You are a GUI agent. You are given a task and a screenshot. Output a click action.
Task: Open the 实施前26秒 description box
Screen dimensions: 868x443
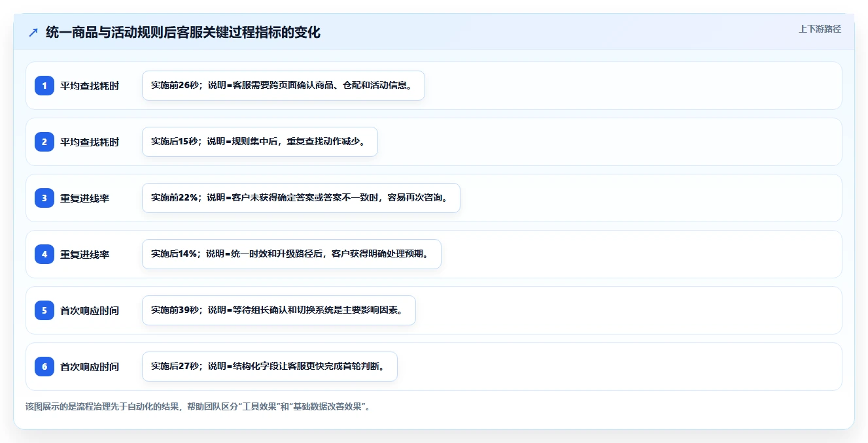283,86
